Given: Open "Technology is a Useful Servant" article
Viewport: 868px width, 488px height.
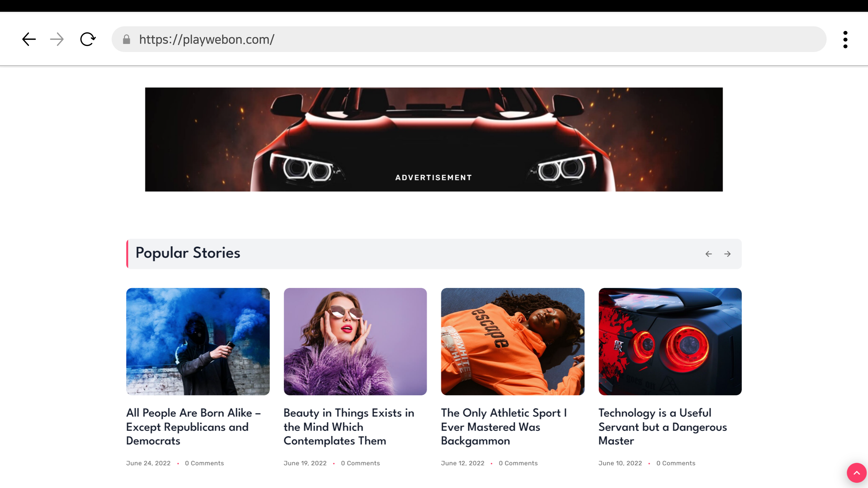Looking at the screenshot, I should click(x=662, y=427).
